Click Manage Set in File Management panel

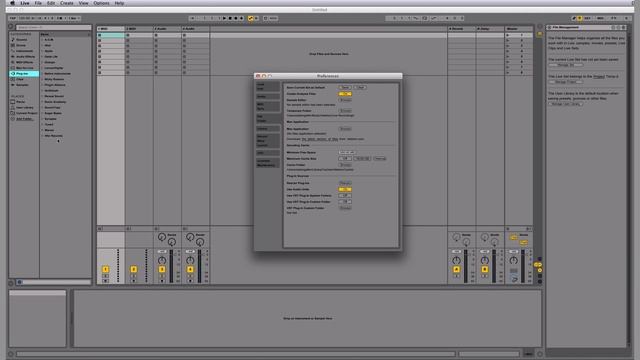click(566, 65)
